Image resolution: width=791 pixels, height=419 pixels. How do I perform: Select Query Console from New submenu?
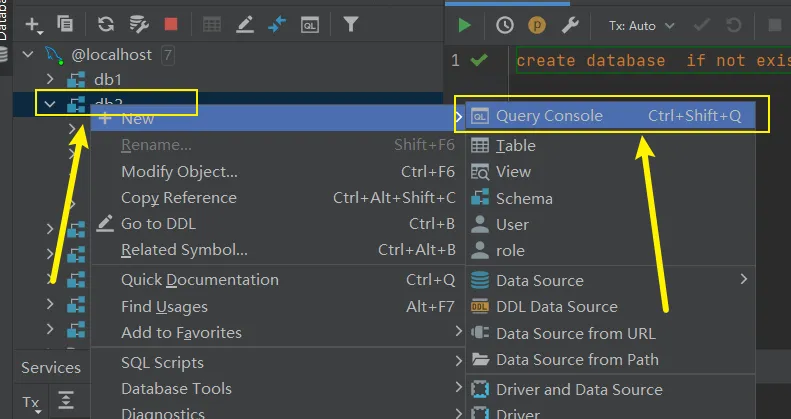pyautogui.click(x=549, y=116)
